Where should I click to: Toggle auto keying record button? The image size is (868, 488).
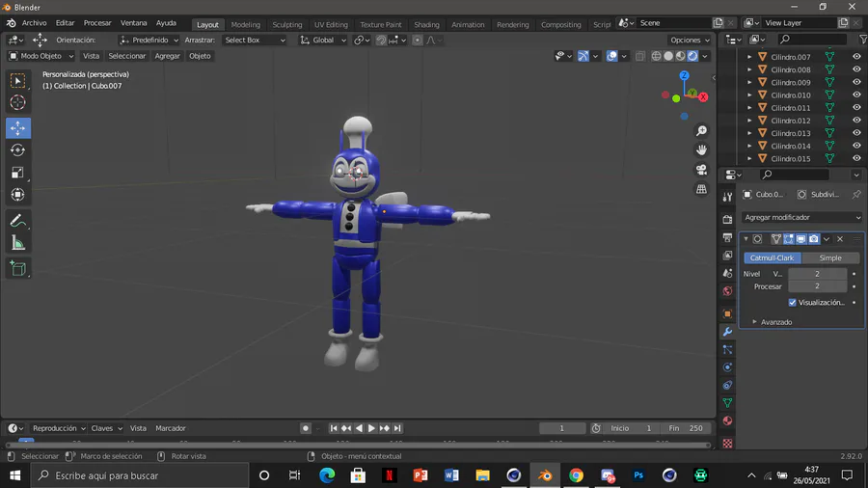pyautogui.click(x=305, y=428)
